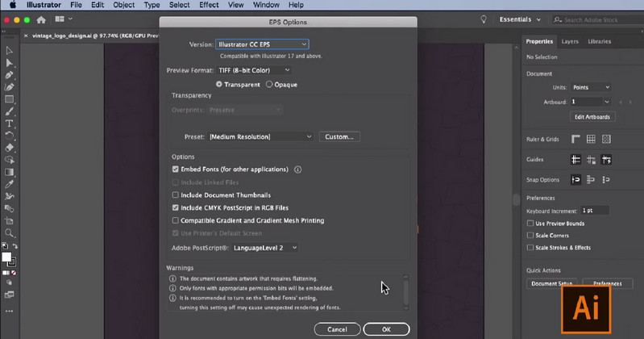
Task: Click the fill color swatch
Action: (x=6, y=257)
